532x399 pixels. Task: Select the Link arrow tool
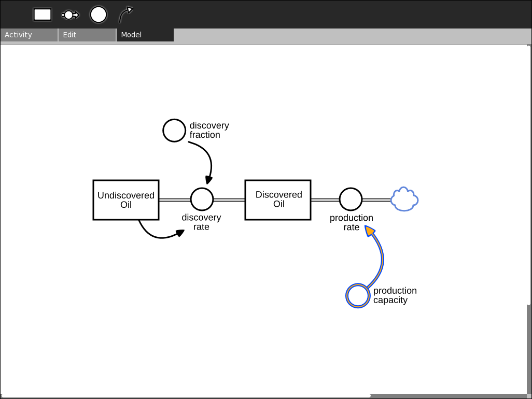125,15
